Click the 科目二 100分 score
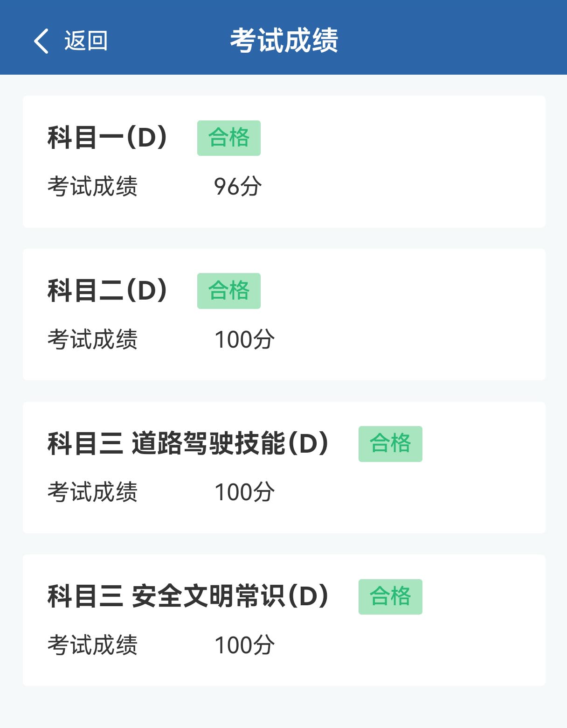Image resolution: width=567 pixels, height=728 pixels. (x=244, y=339)
